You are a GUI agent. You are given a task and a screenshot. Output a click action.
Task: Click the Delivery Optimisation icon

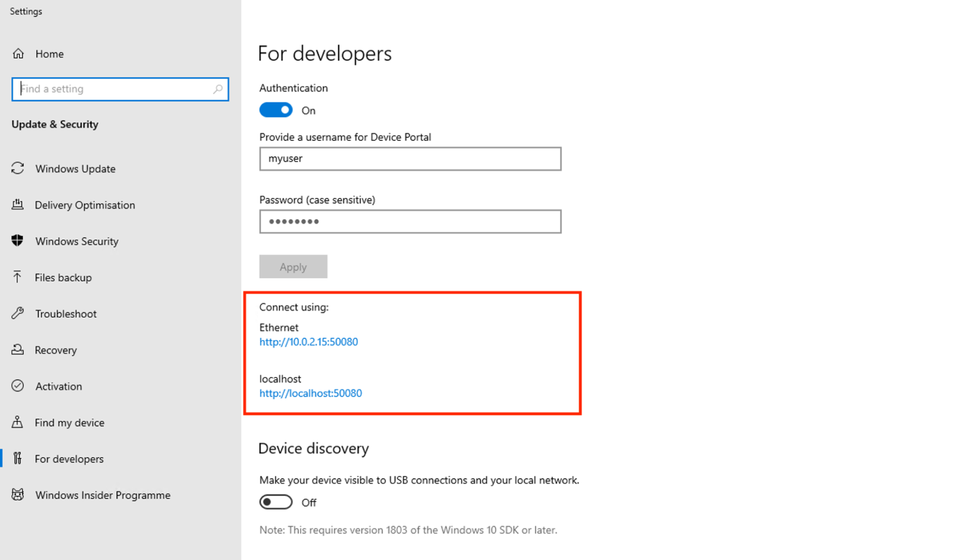pyautogui.click(x=18, y=205)
